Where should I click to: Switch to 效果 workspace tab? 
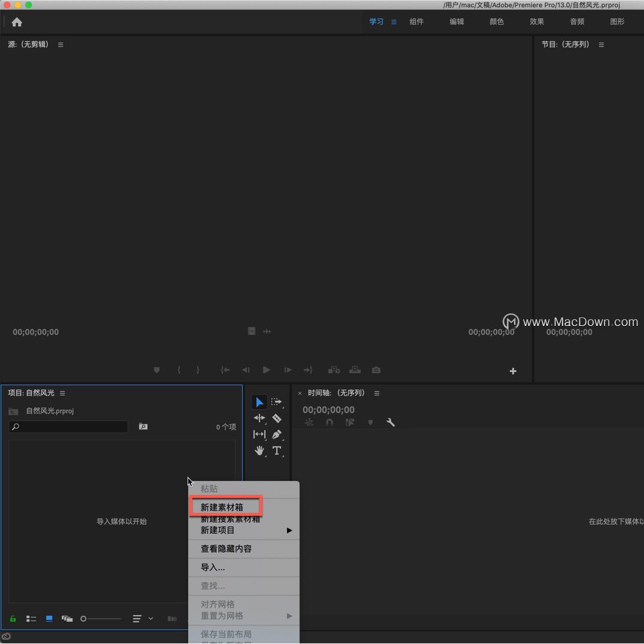(537, 22)
